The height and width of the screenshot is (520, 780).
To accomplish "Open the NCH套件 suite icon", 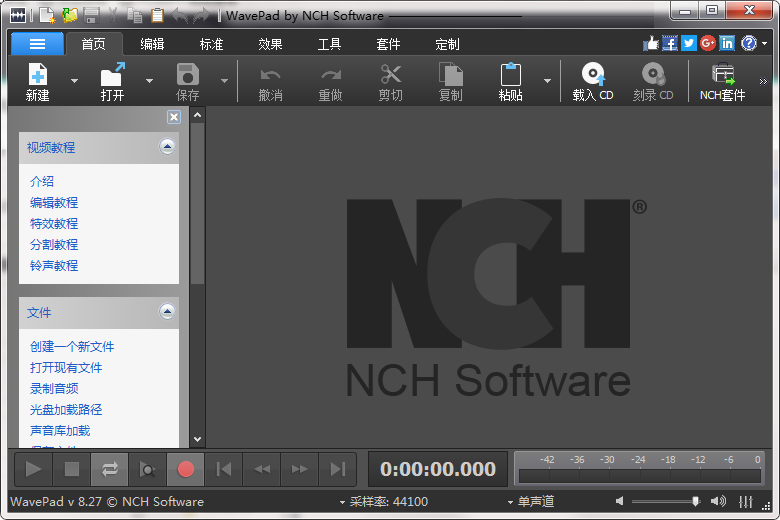I will click(x=722, y=75).
